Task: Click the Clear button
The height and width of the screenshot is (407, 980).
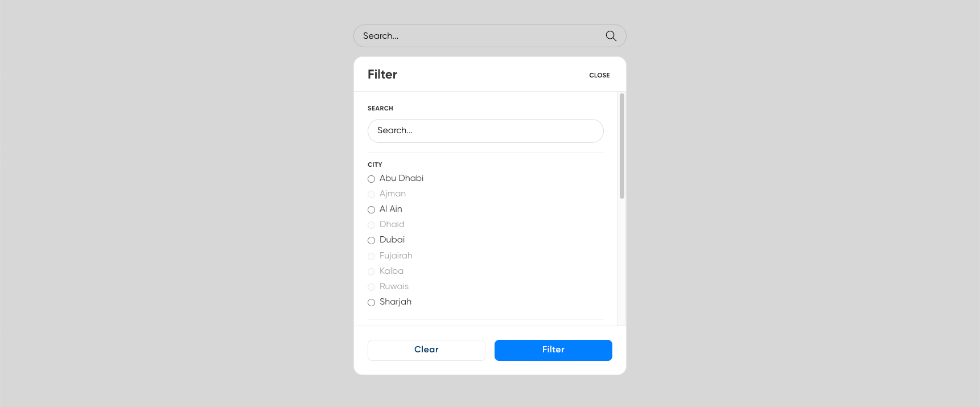Action: click(426, 350)
